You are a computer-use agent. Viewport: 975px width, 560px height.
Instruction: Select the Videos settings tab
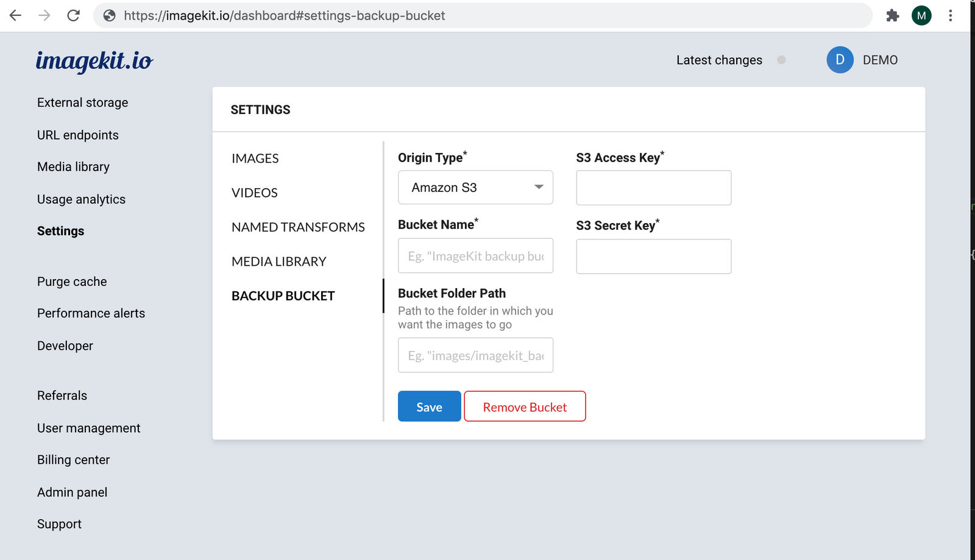pyautogui.click(x=254, y=193)
